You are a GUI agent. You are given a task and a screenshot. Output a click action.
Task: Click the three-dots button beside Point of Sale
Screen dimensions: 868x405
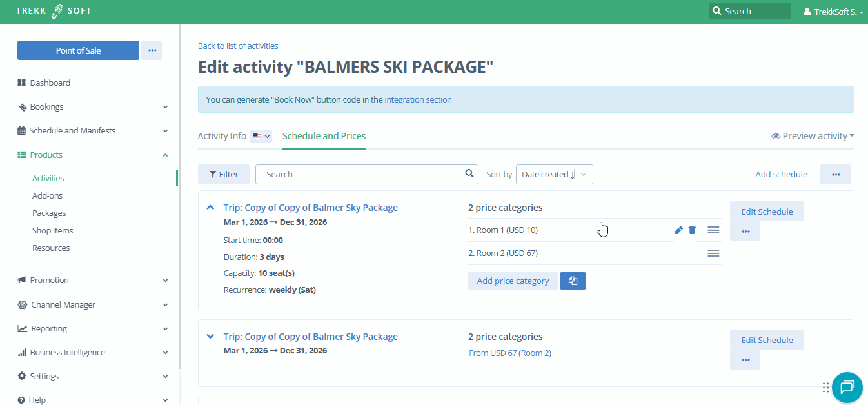point(152,50)
